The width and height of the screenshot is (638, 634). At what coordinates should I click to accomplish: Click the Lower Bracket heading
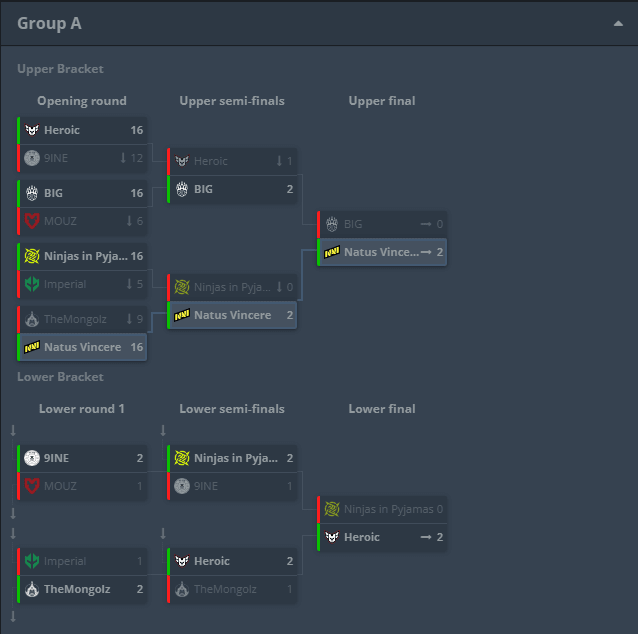pyautogui.click(x=60, y=377)
